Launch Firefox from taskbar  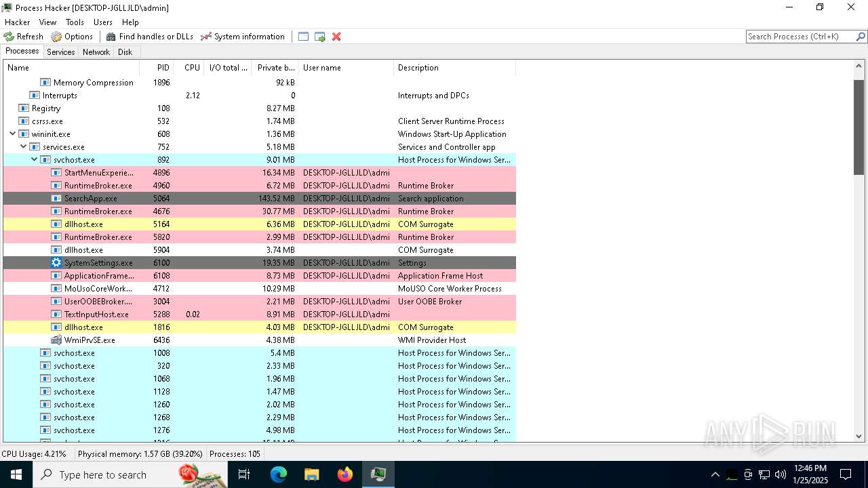tap(345, 474)
